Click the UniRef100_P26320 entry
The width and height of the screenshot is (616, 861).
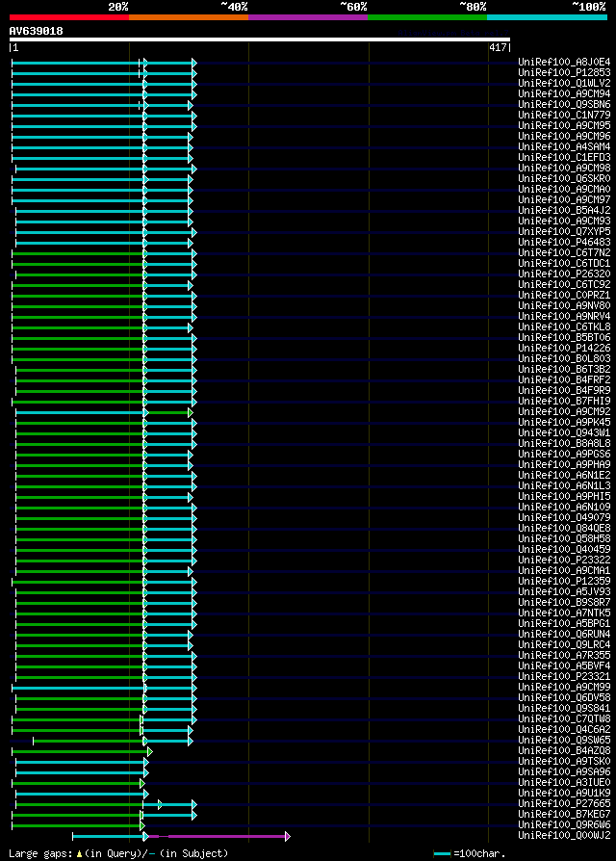click(x=564, y=274)
